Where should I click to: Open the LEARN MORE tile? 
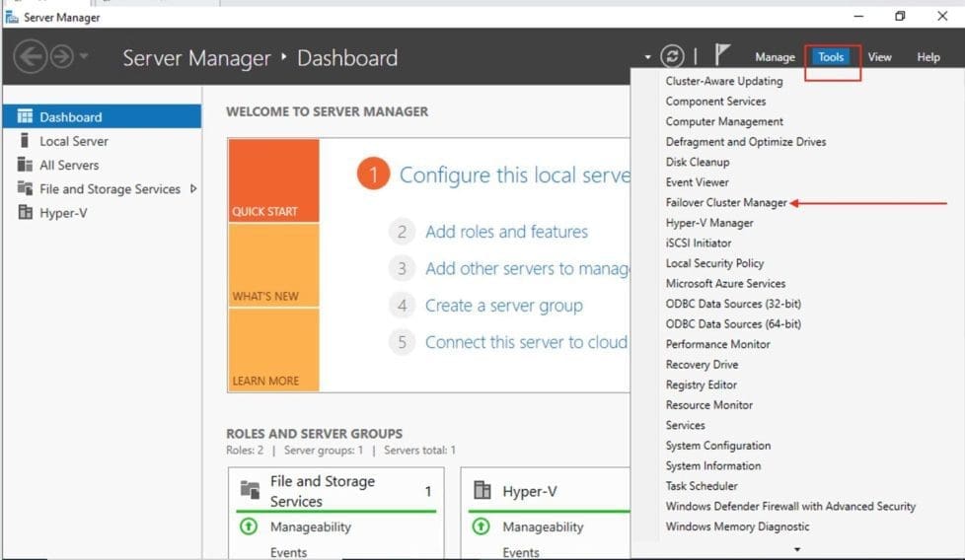point(273,350)
